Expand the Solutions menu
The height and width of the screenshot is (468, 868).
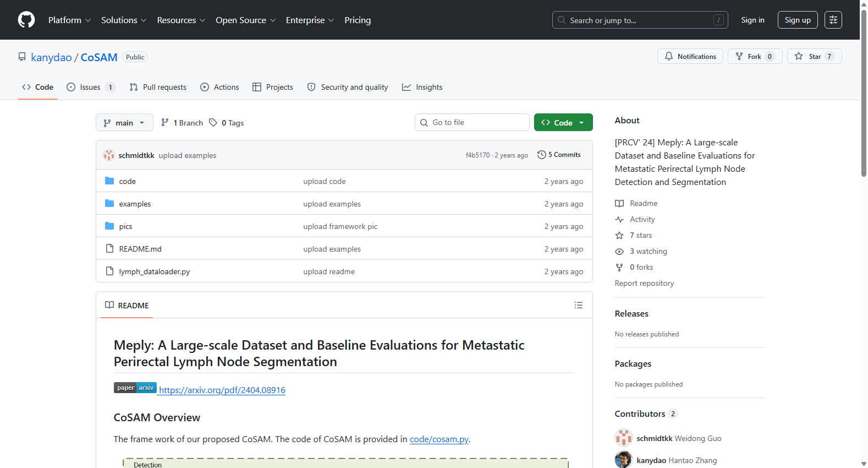pos(124,20)
